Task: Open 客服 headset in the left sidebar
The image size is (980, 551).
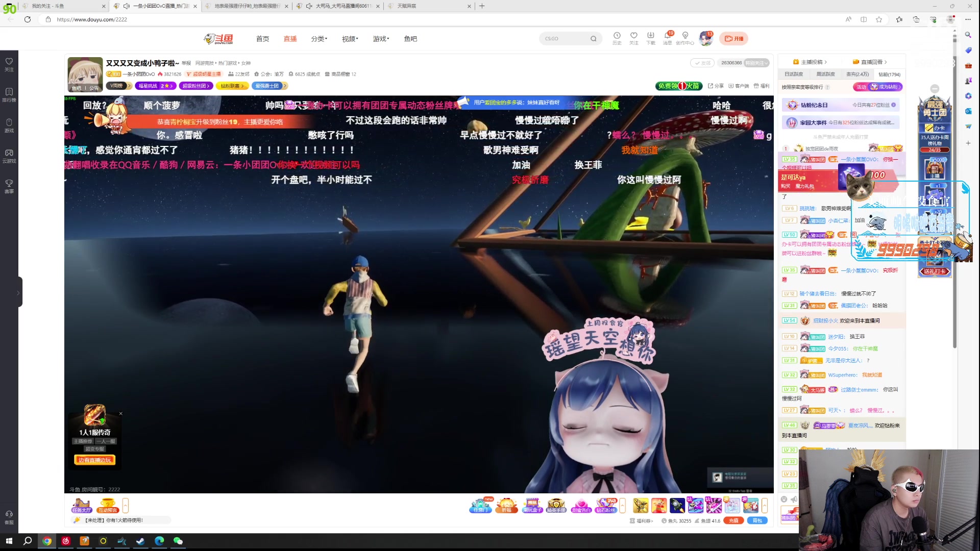Action: pos(9,517)
